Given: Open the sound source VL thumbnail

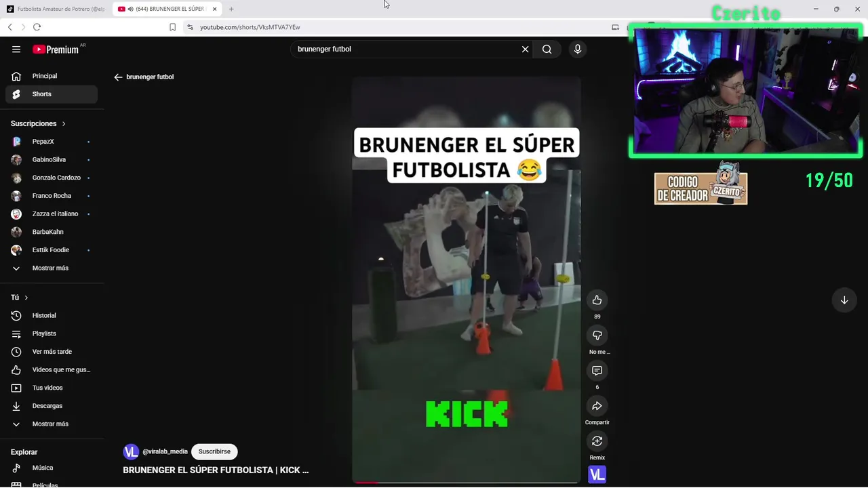Looking at the screenshot, I should coord(597,474).
